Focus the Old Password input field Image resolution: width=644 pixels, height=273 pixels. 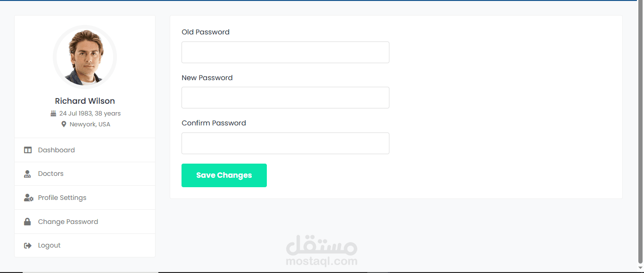[285, 52]
